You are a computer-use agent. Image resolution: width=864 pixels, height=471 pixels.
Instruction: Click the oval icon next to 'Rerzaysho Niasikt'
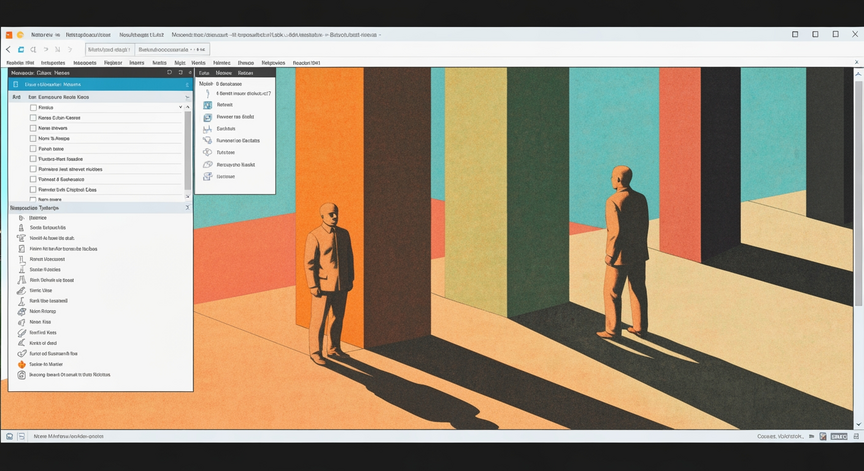click(207, 164)
